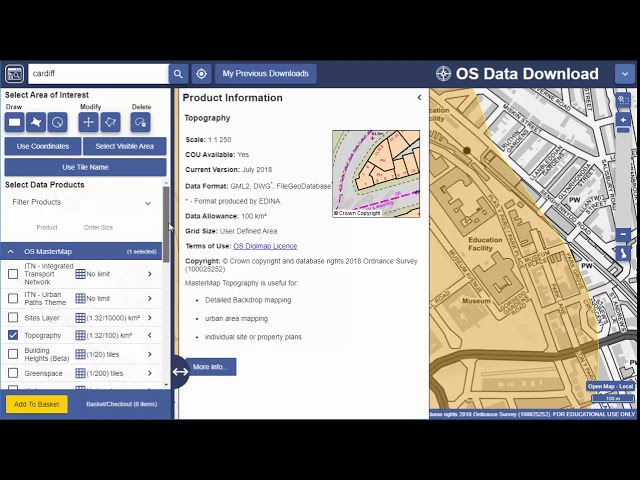This screenshot has height=480, width=640.
Task: Tick the Sites Layer checkbox
Action: click(13, 318)
